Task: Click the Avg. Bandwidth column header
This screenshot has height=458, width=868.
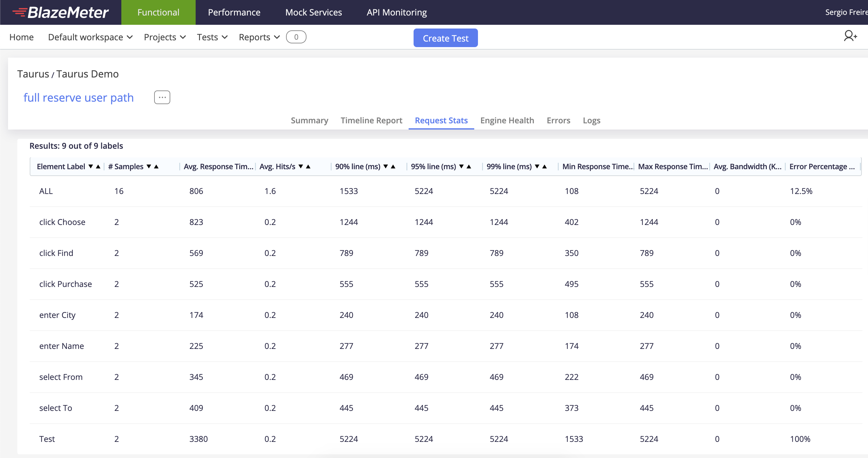Action: pos(747,167)
